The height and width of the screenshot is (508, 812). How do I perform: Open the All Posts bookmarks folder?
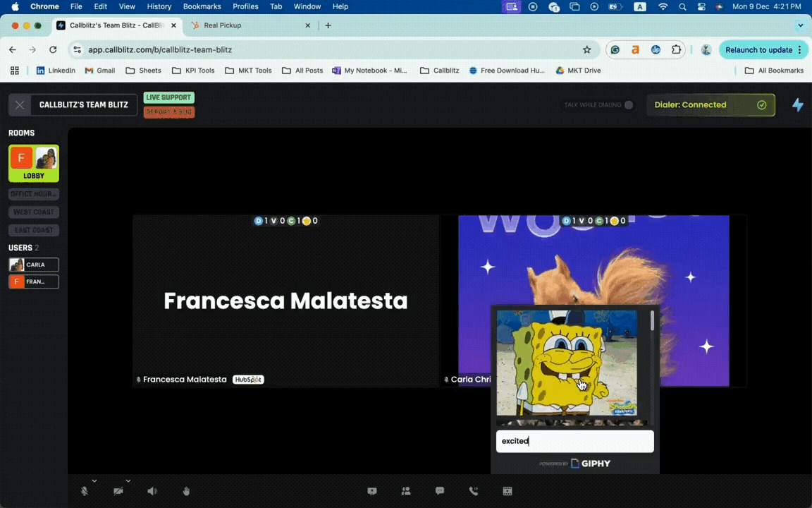302,71
